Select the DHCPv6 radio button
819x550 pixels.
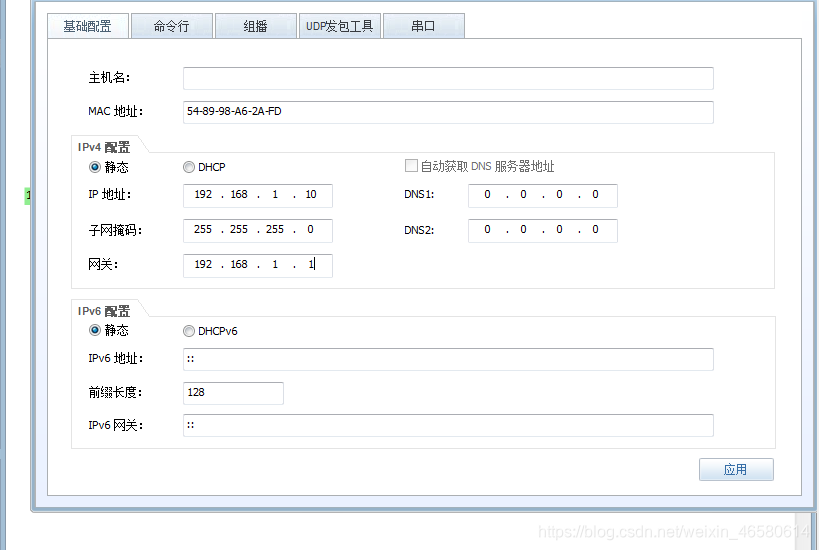click(x=189, y=331)
